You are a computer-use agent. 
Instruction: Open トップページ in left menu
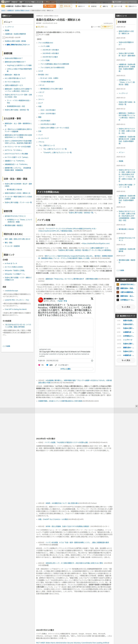[9, 27]
